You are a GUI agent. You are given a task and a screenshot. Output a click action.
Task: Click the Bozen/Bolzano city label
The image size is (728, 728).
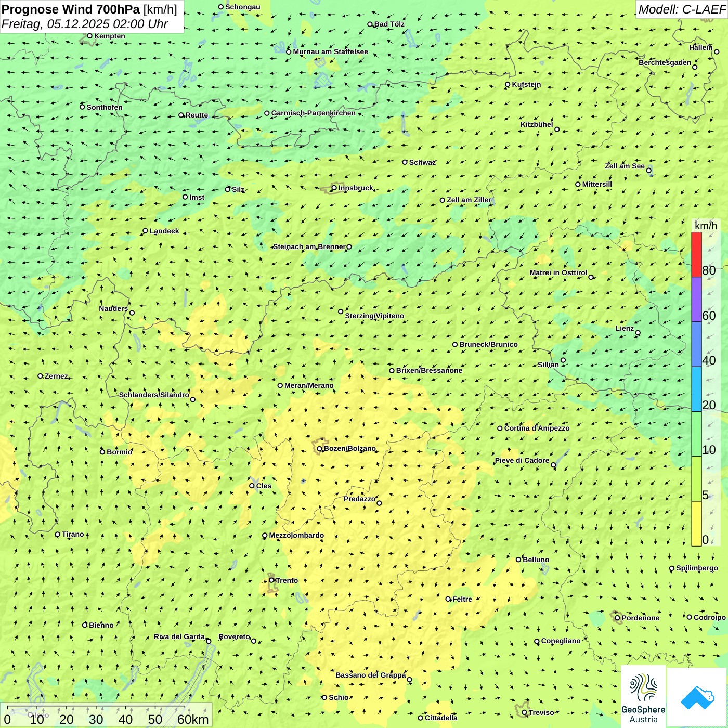click(x=350, y=448)
